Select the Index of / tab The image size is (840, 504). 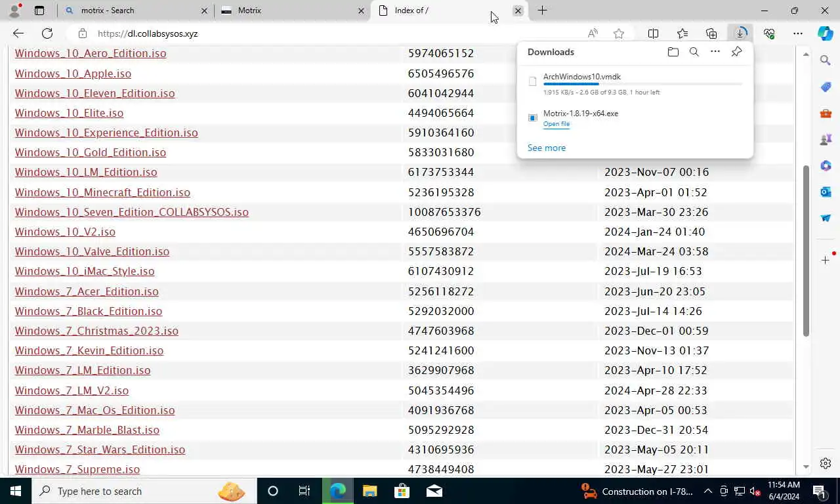[x=450, y=10]
